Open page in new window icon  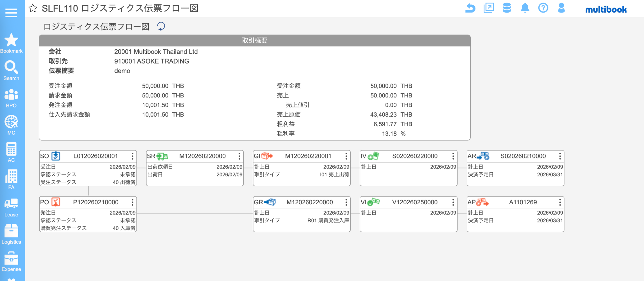488,8
